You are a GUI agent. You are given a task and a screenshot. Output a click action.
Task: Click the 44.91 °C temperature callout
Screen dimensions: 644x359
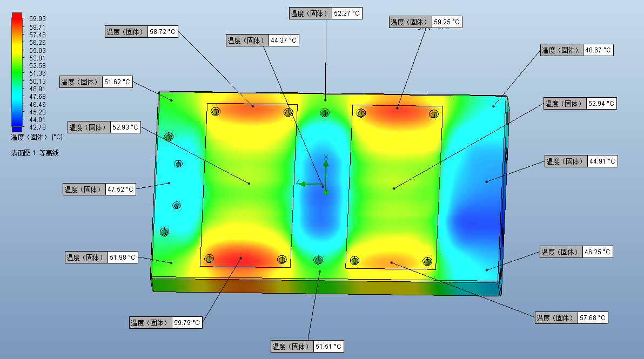tap(580, 161)
